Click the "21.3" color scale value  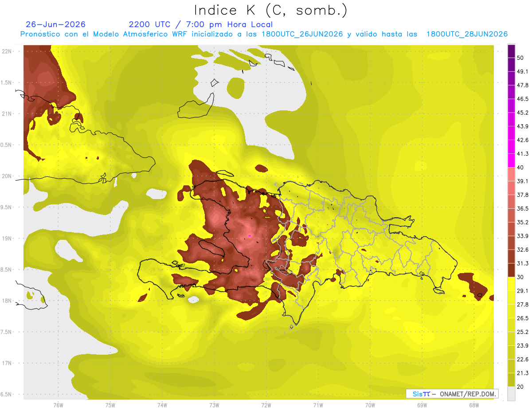523,373
